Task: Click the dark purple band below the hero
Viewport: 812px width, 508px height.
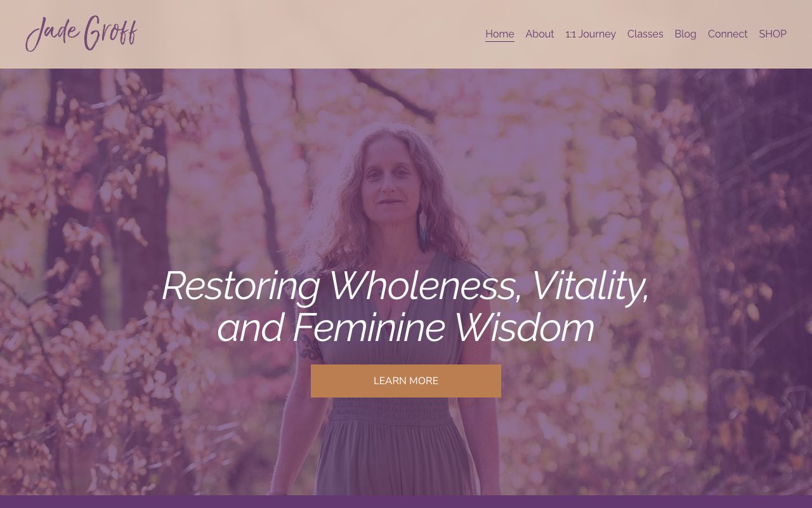Action: (406, 502)
